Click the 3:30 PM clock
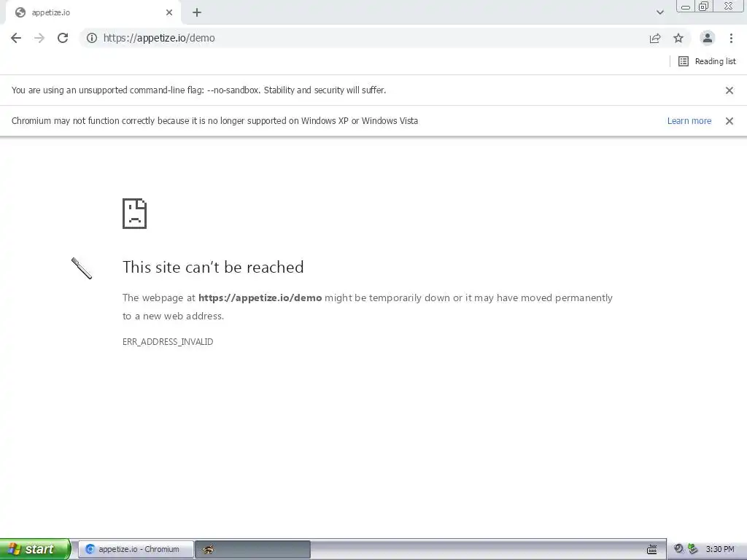The width and height of the screenshot is (747, 560). pos(720,549)
